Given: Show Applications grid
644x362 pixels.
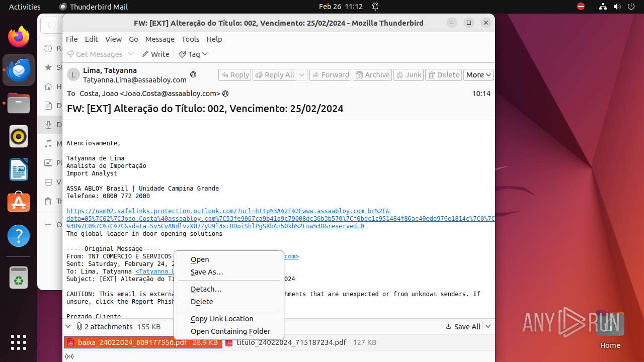Looking at the screenshot, I should 19,342.
